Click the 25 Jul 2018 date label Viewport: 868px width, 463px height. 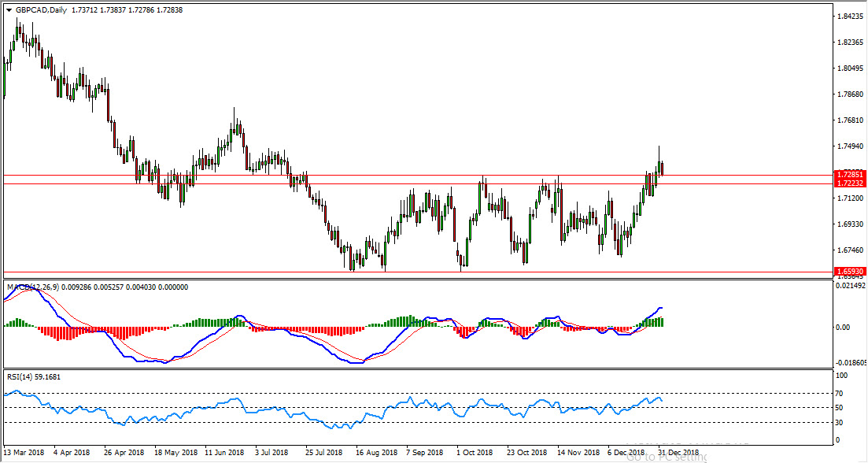pos(323,453)
